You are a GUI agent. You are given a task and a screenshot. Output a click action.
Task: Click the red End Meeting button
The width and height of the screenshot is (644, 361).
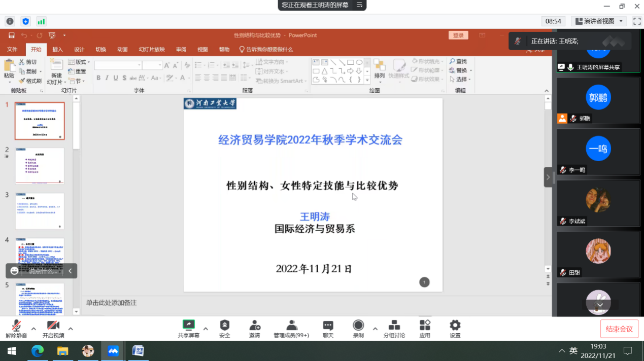click(619, 329)
